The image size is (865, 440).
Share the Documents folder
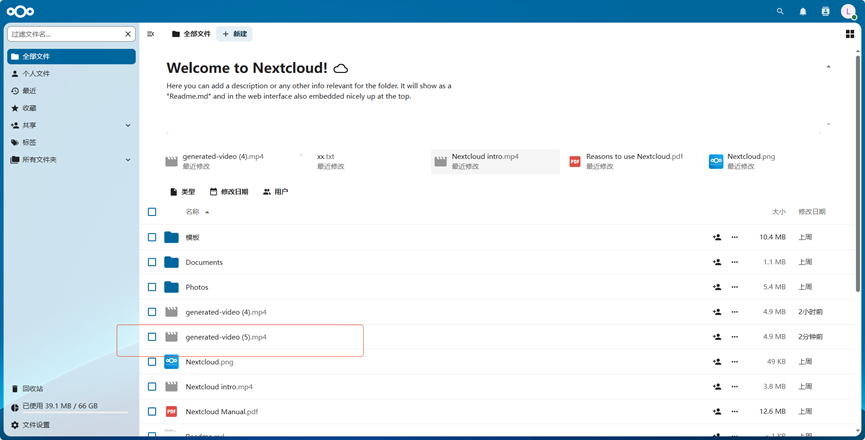717,262
